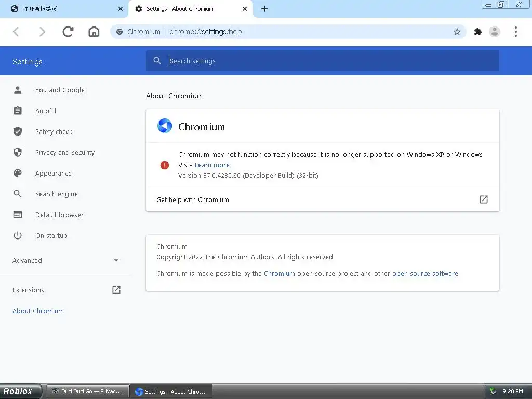Screen dimensions: 532x399
Task: Follow the Chromium open source project link
Action: click(x=279, y=273)
